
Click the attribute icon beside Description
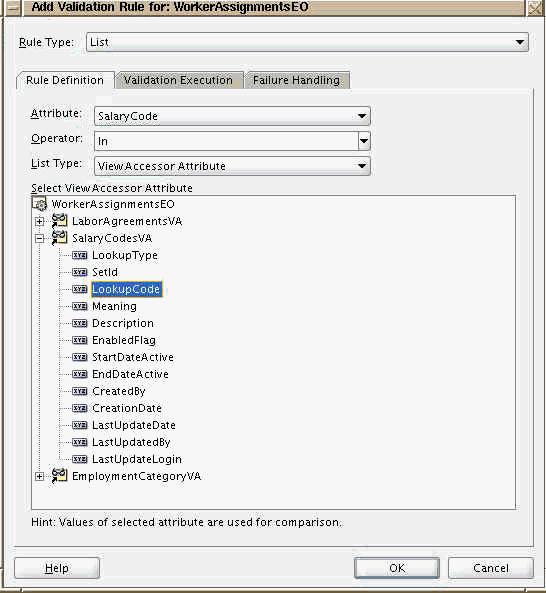pos(80,323)
